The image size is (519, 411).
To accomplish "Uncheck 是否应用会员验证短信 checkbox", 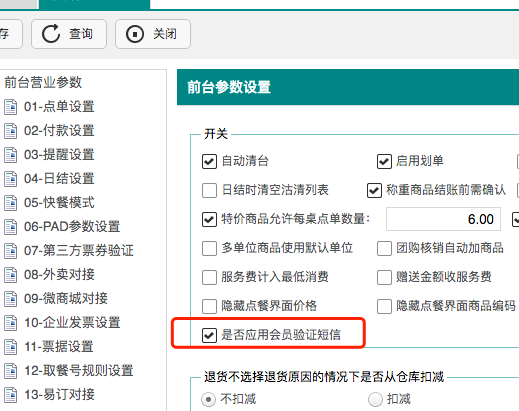I will coord(209,335).
